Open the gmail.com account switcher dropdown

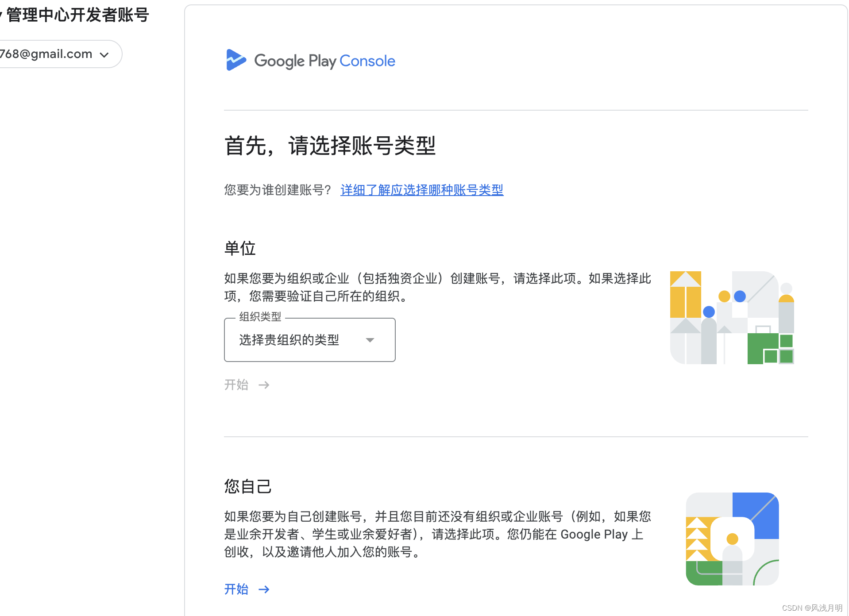60,54
